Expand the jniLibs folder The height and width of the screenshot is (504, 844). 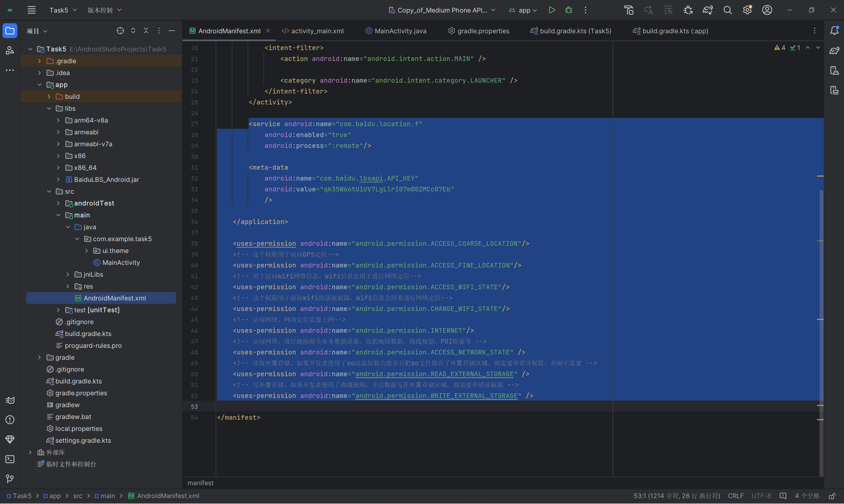[68, 274]
